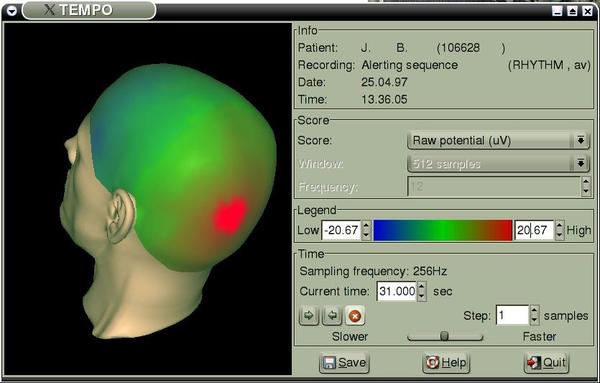
Task: Open the disabled Window samples dropdown arrow
Action: (580, 164)
